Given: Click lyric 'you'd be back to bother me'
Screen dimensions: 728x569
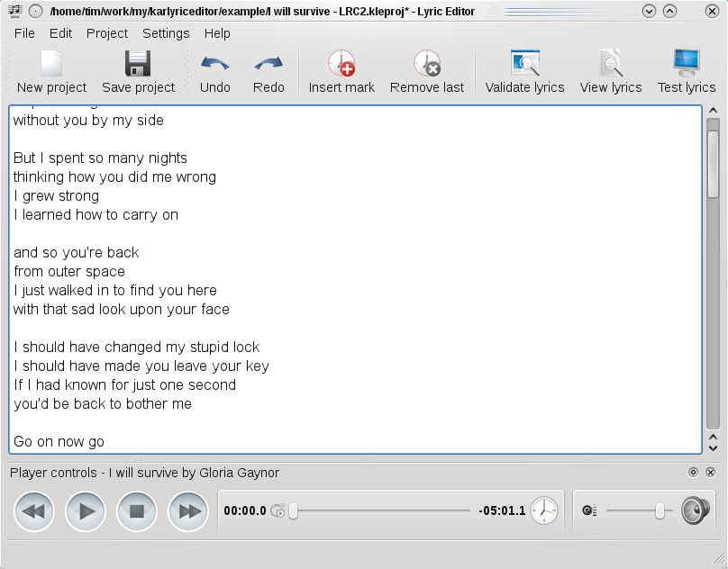Looking at the screenshot, I should tap(103, 403).
